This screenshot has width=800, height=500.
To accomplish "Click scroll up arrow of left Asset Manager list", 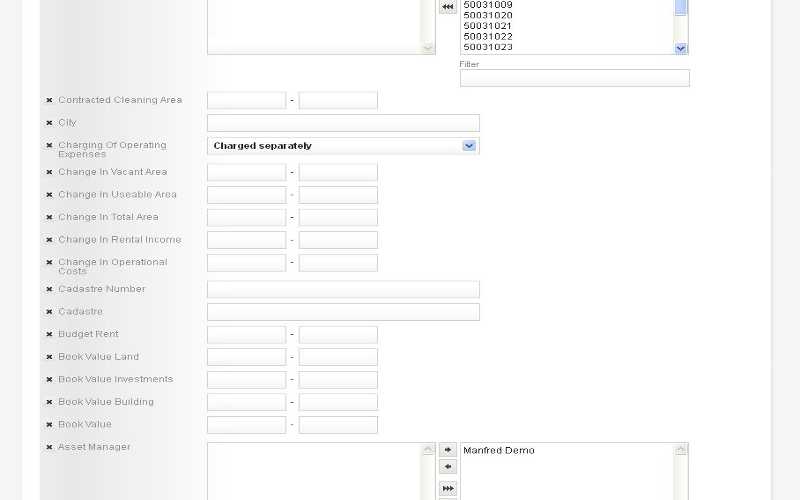I will [428, 449].
